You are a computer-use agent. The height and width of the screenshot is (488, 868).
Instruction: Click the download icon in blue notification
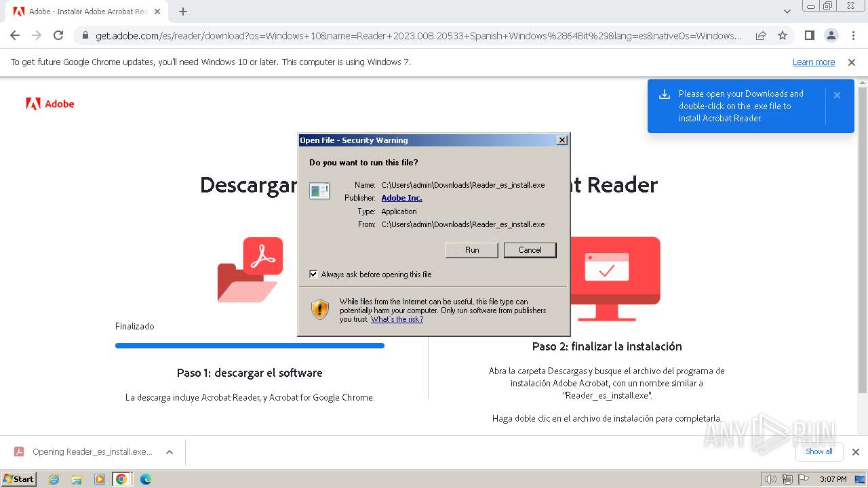pyautogui.click(x=665, y=95)
